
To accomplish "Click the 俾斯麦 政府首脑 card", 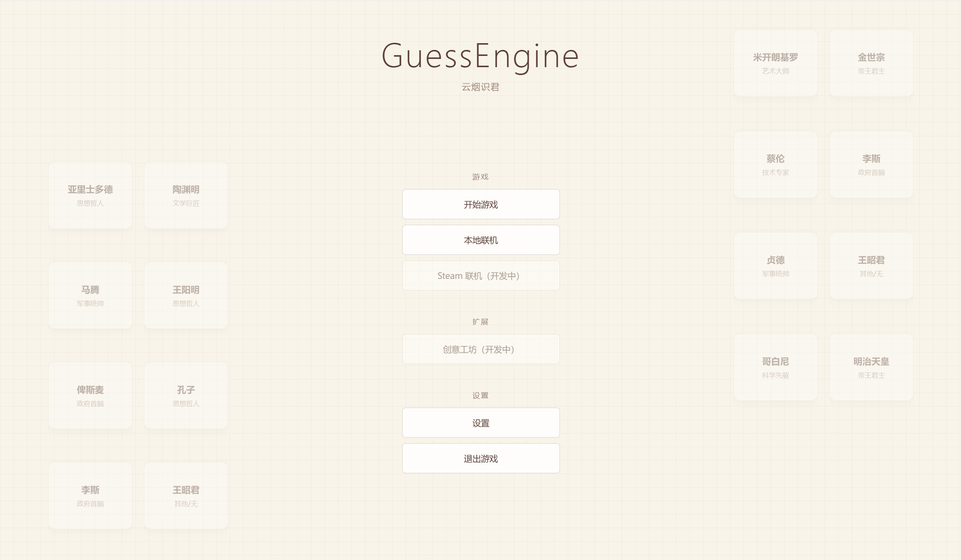I will click(90, 395).
